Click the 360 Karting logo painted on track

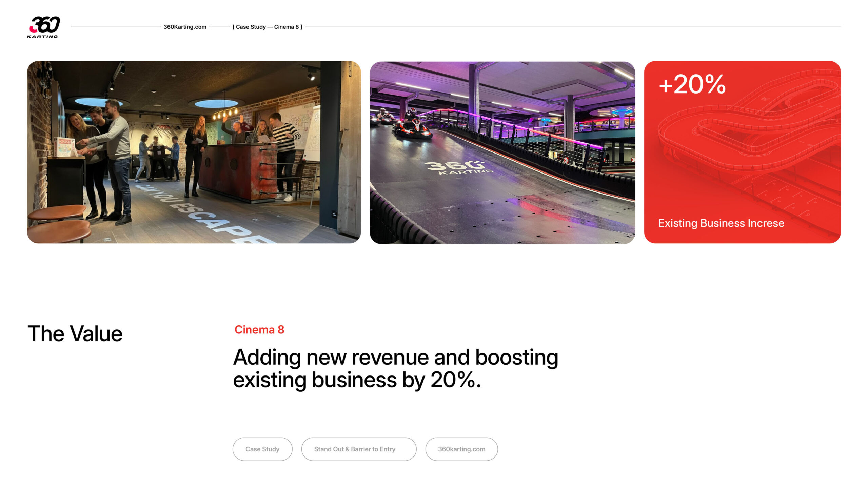click(458, 167)
